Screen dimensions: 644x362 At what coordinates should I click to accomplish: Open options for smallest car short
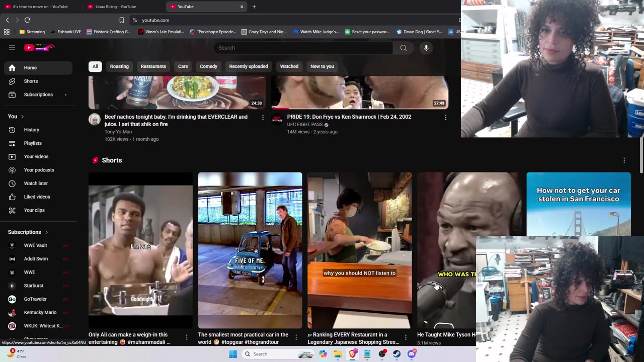pyautogui.click(x=296, y=337)
